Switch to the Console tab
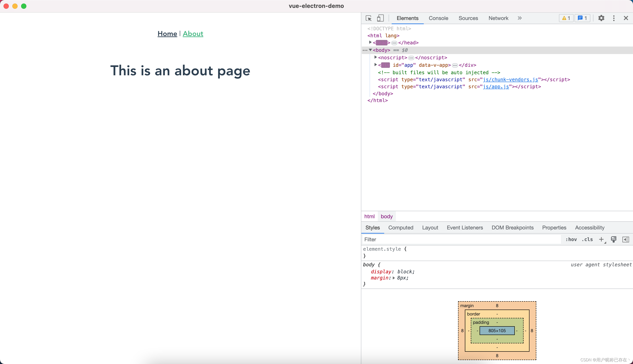The height and width of the screenshot is (364, 633). [438, 18]
